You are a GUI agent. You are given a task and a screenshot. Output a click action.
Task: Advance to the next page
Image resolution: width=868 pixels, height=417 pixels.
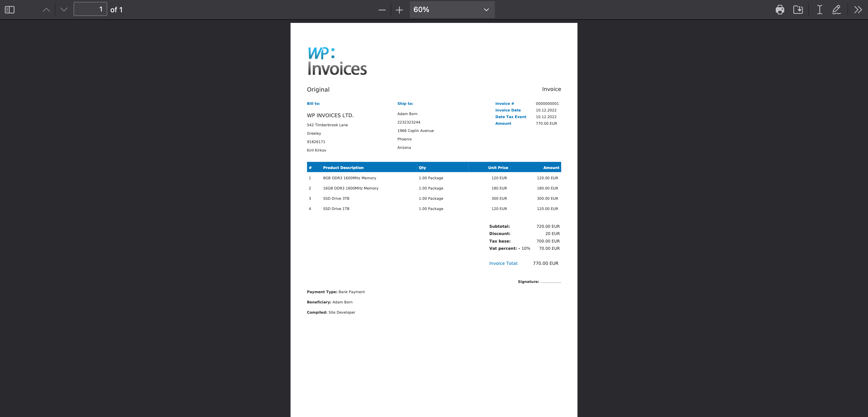(x=64, y=10)
